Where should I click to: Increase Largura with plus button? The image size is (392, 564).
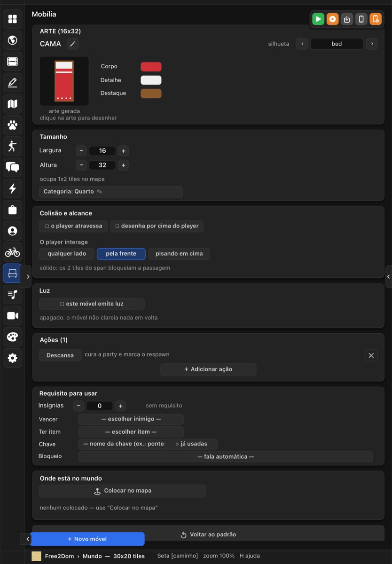pyautogui.click(x=124, y=151)
